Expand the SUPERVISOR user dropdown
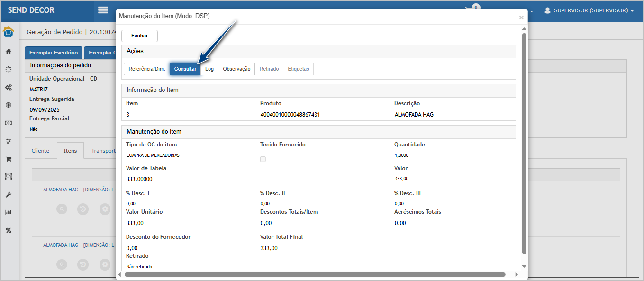 pyautogui.click(x=589, y=10)
